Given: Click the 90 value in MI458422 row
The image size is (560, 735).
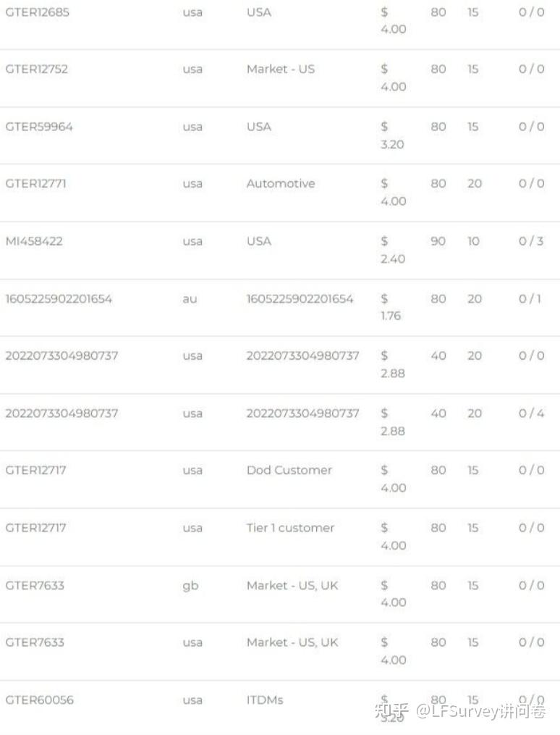Looking at the screenshot, I should [438, 241].
